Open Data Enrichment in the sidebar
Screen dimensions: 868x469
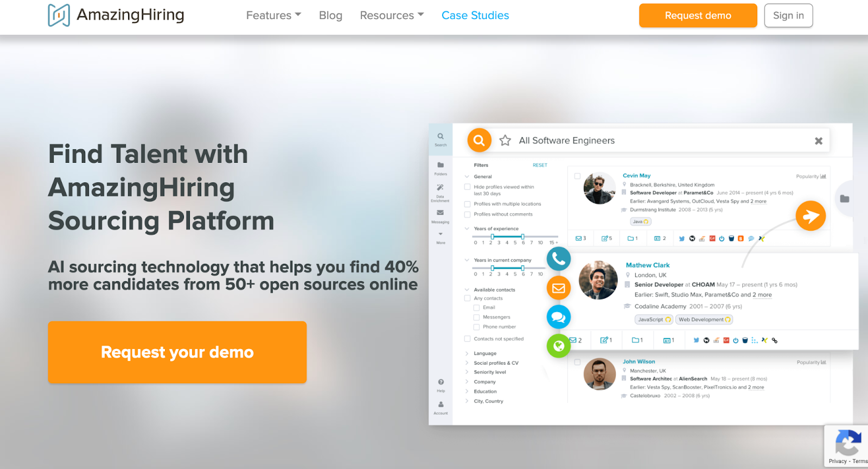(440, 192)
